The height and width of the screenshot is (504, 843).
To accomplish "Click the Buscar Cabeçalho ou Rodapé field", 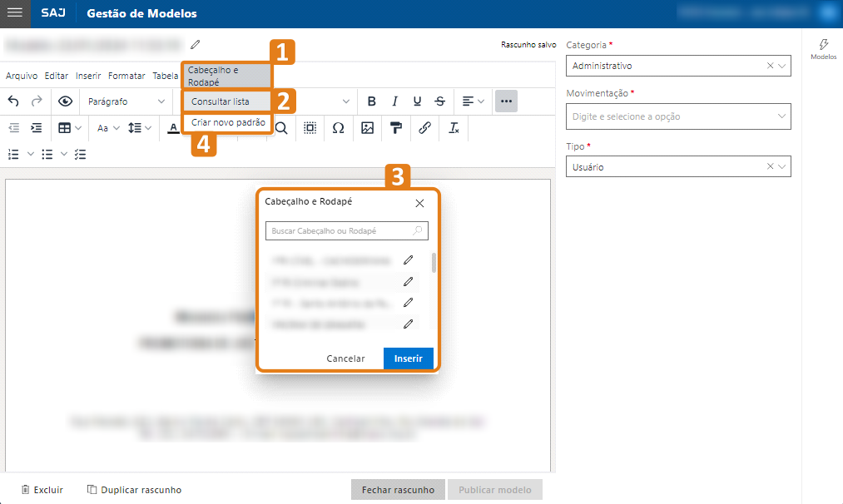I will 346,230.
